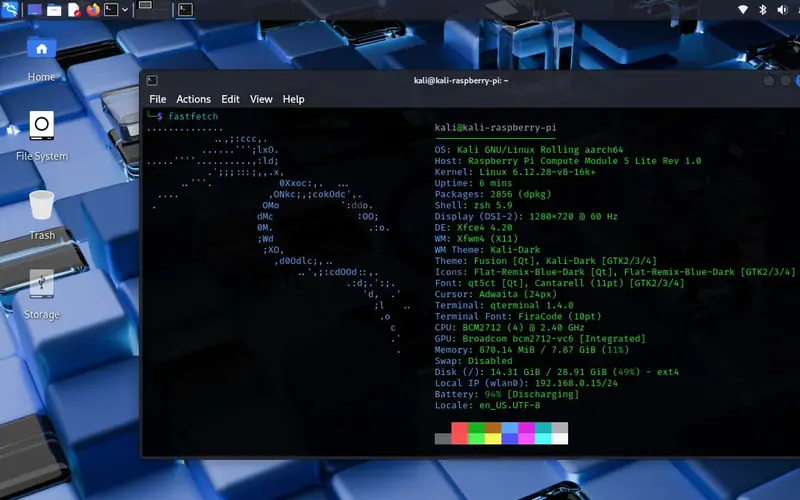Click the 'kali@kali-raspberry-pi' header in the output
This screenshot has height=500, width=800.
pos(495,128)
